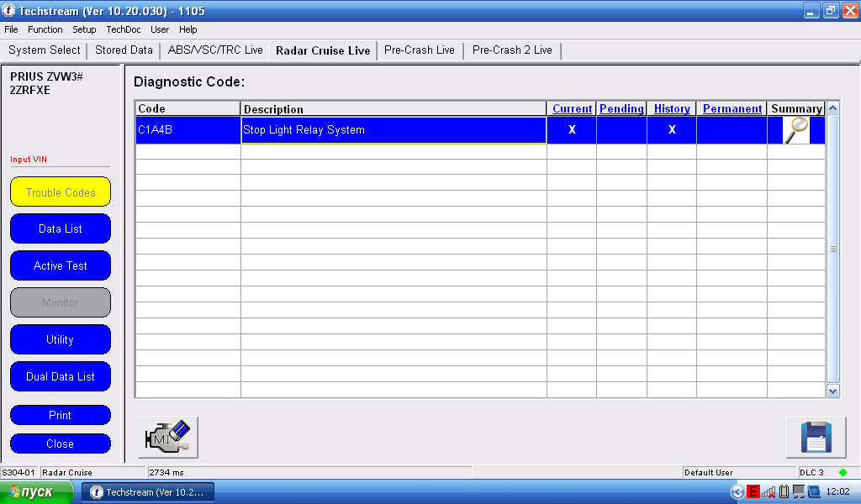Click the Trouble Codes button
Screen dimensions: 861x504
click(61, 192)
